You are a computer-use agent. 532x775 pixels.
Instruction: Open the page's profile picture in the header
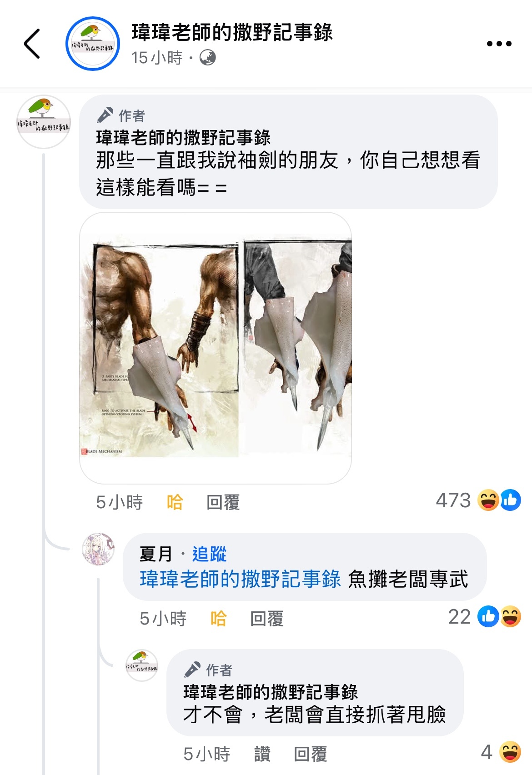pyautogui.click(x=93, y=44)
